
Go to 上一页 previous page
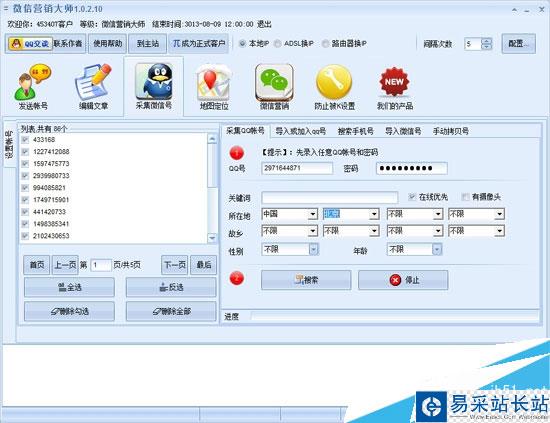pos(65,265)
